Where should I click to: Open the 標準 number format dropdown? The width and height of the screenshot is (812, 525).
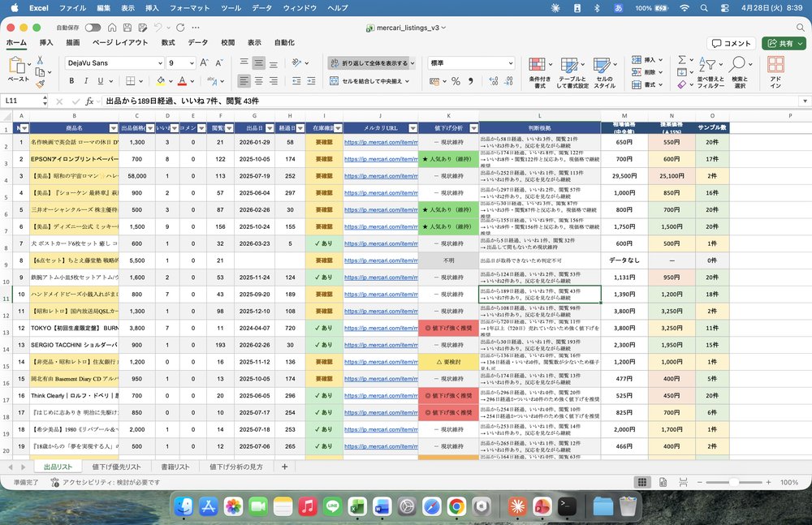click(x=510, y=63)
